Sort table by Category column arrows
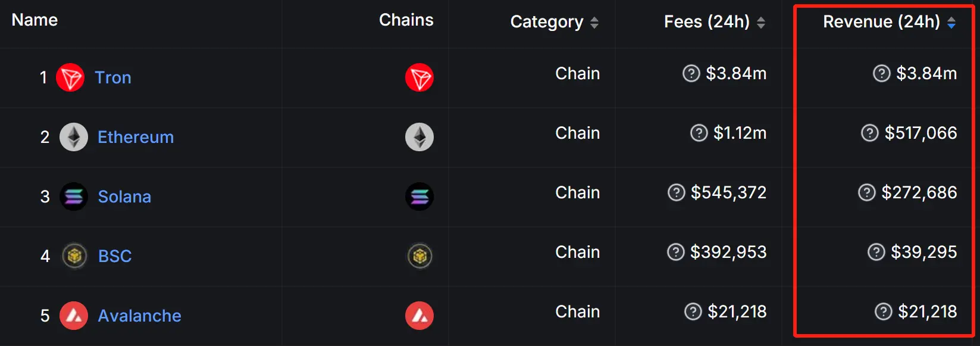The height and width of the screenshot is (346, 980). pos(594,23)
